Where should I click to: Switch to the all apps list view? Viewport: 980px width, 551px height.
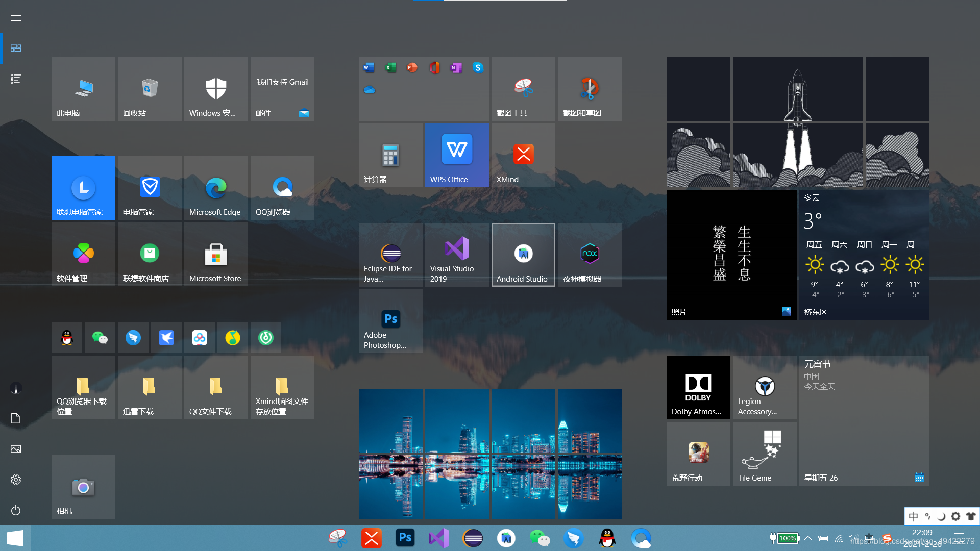tap(16, 79)
